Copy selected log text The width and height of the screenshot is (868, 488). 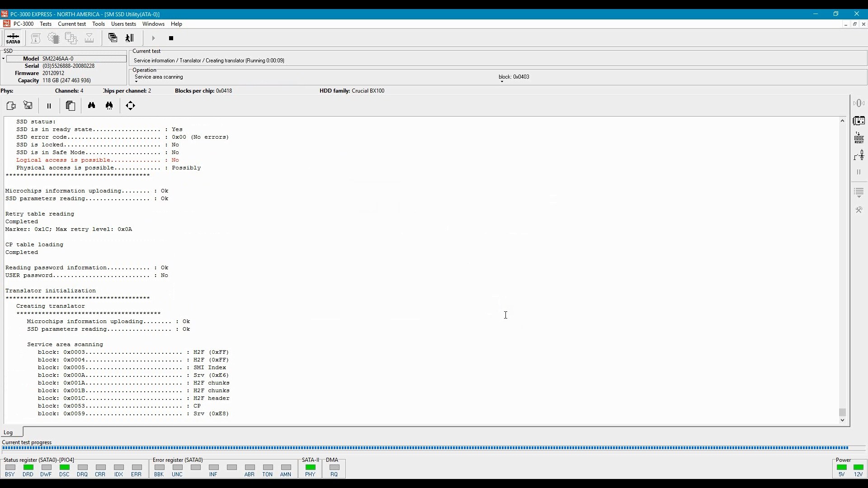(71, 106)
